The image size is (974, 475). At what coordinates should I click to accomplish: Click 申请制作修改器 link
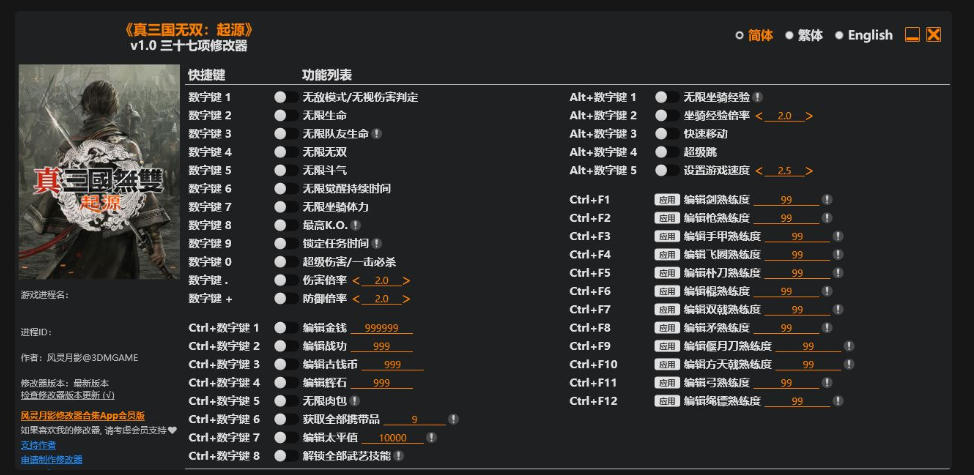[x=52, y=459]
